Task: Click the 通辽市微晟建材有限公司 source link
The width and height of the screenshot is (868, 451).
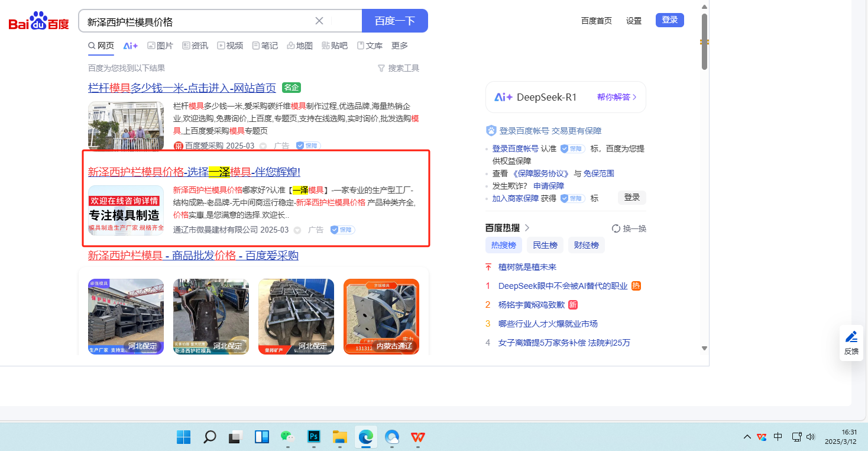Action: click(x=216, y=230)
